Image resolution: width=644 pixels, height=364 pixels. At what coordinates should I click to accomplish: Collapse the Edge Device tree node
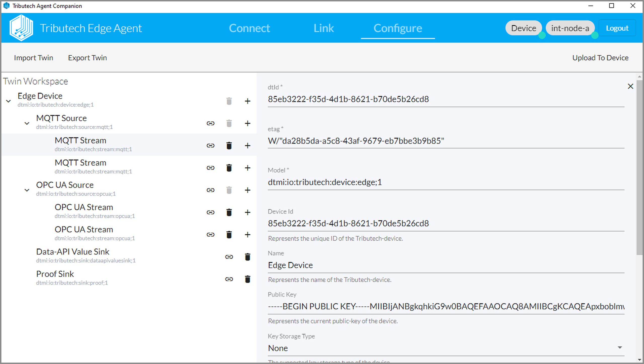coord(8,101)
